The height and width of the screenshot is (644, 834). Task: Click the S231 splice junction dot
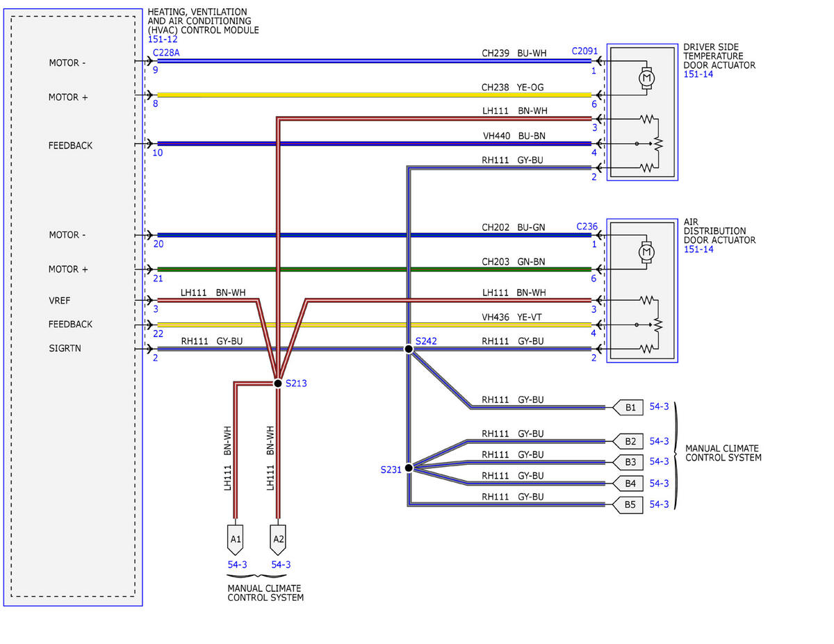coord(409,468)
